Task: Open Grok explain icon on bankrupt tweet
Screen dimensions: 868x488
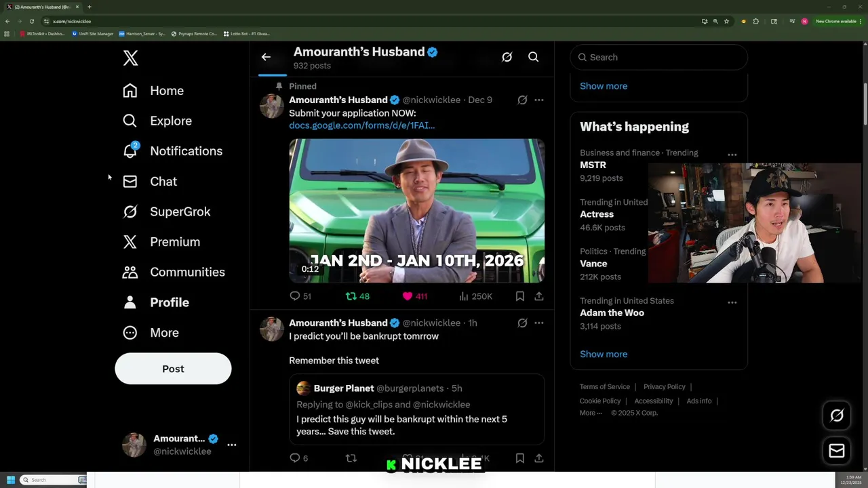Action: [x=522, y=323]
